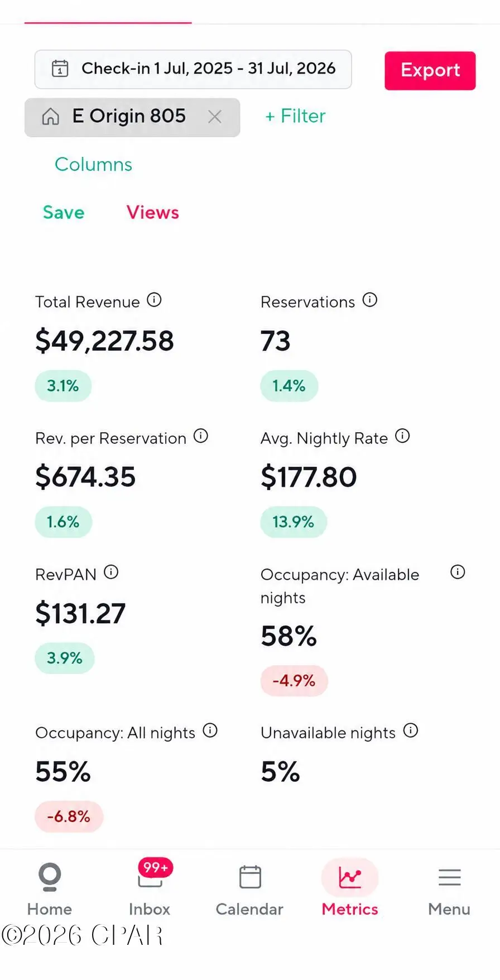Click the RevPAN value $131.27
This screenshot has width=500, height=980.
click(80, 613)
